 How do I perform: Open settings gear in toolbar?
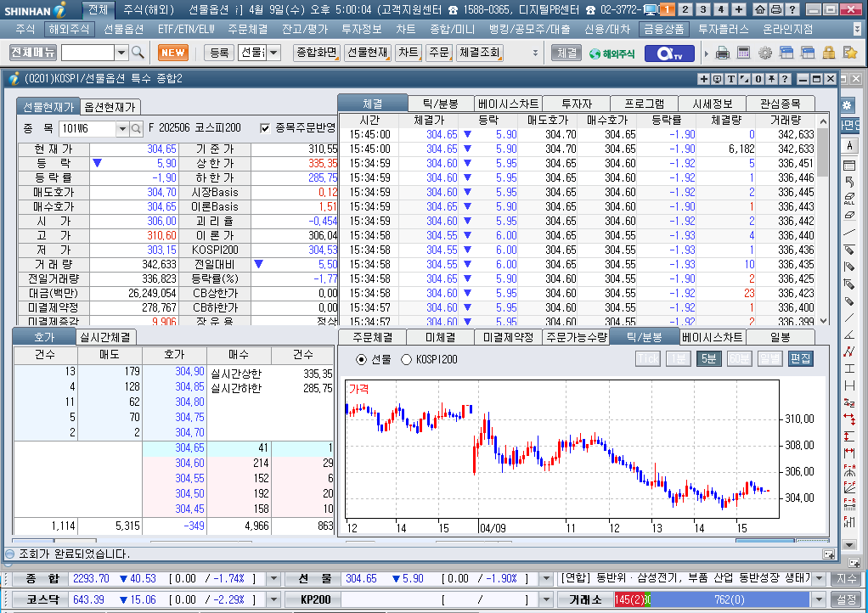pos(765,53)
